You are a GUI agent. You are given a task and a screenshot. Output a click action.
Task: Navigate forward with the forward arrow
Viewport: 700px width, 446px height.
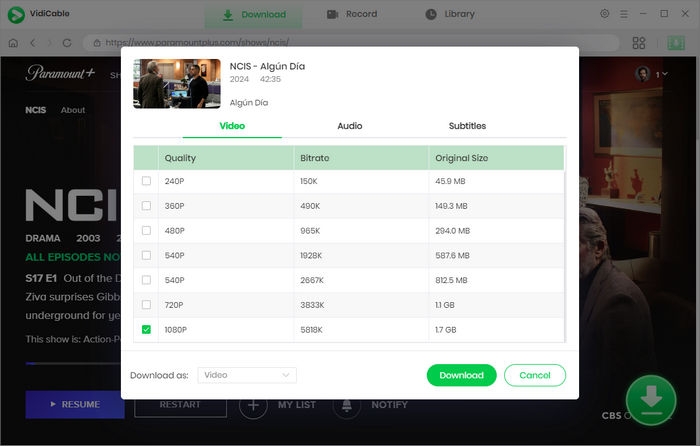coord(50,43)
